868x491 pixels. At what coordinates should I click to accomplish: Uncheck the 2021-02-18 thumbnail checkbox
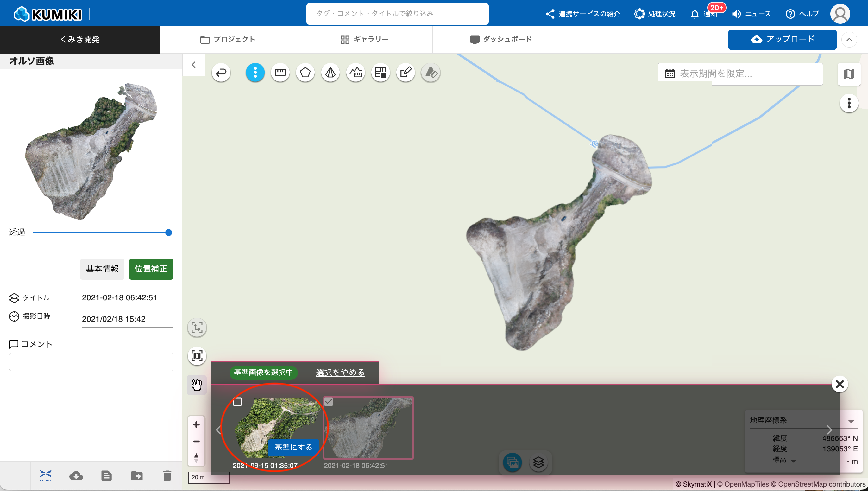[x=329, y=402]
